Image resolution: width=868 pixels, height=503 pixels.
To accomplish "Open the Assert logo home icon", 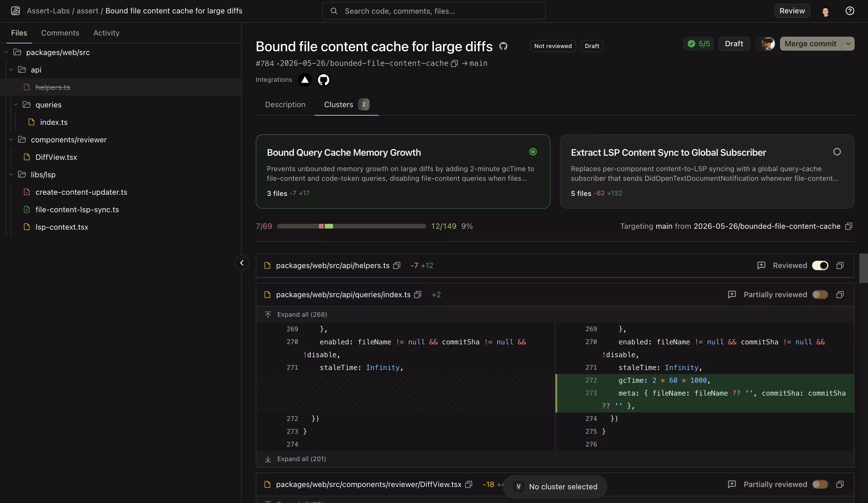I will click(x=15, y=11).
